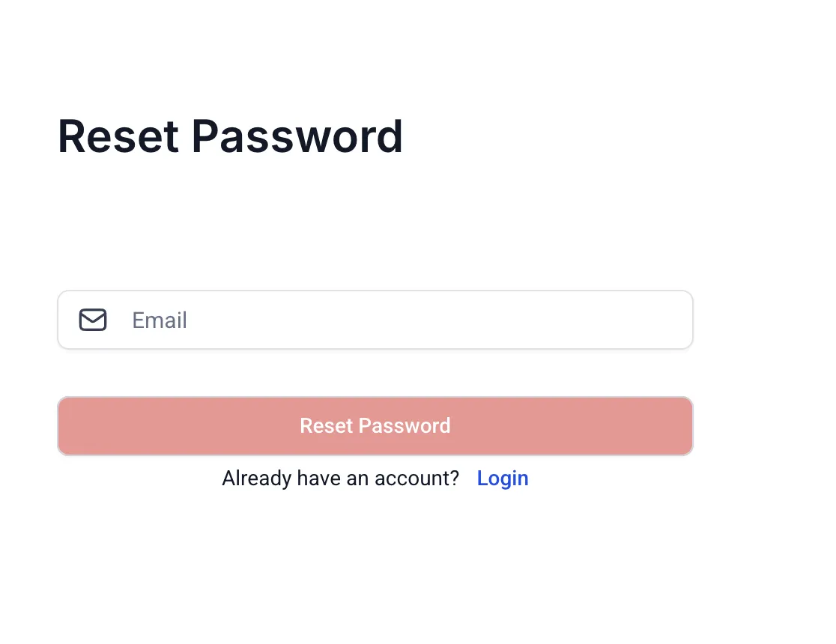This screenshot has height=644, width=836.
Task: Open the Login link
Action: tap(503, 479)
